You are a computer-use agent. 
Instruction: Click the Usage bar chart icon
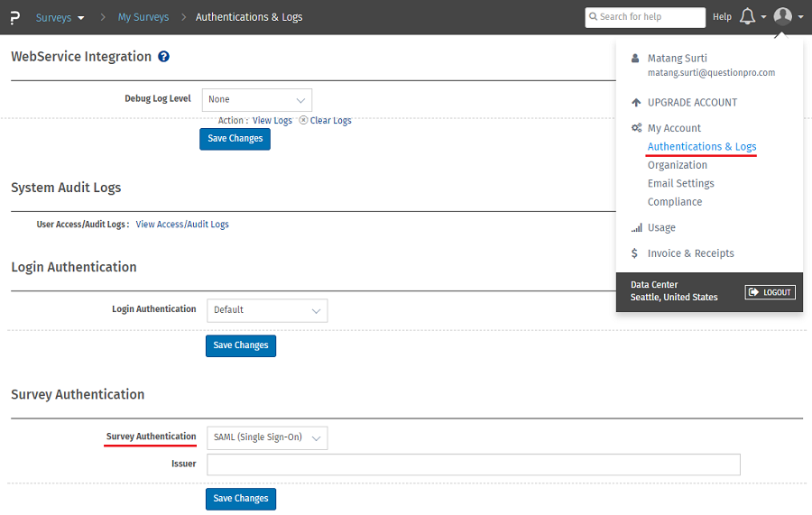[x=636, y=228]
